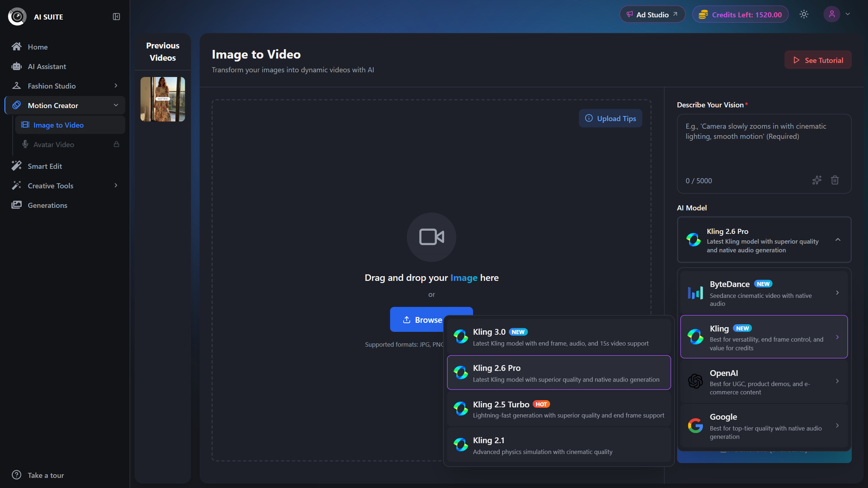Click the Upload Tips button
The height and width of the screenshot is (488, 868).
(610, 118)
